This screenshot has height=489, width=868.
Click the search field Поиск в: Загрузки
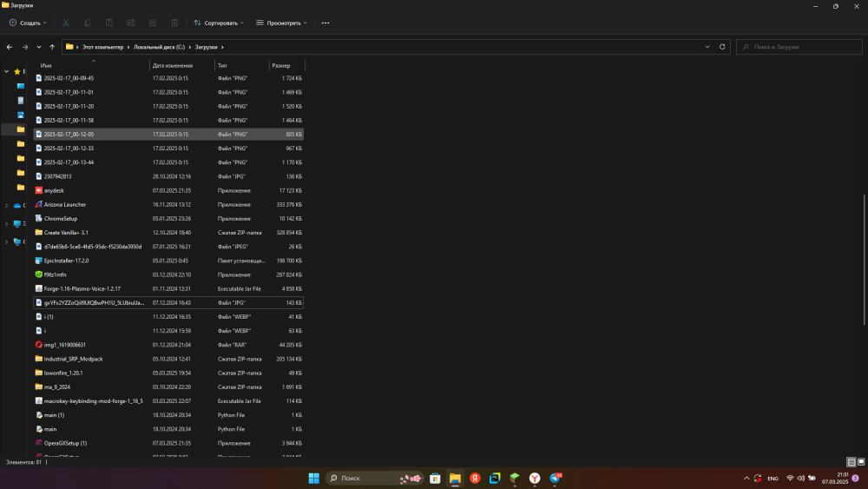point(799,47)
